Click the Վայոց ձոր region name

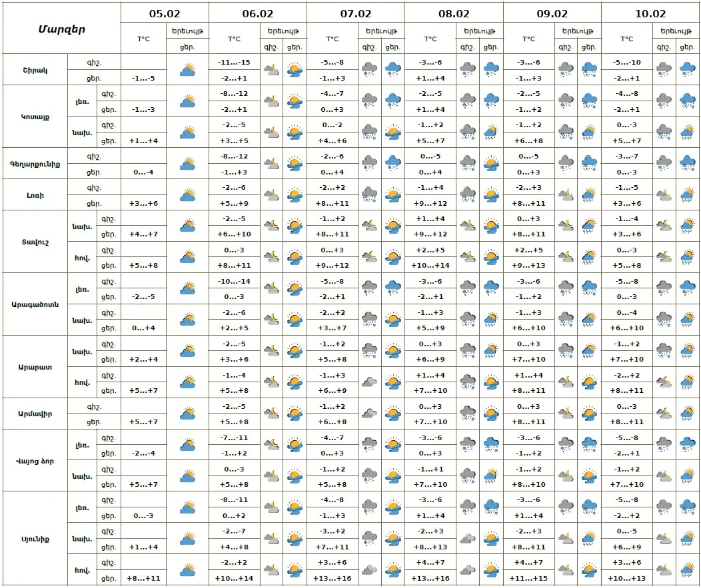(x=35, y=461)
